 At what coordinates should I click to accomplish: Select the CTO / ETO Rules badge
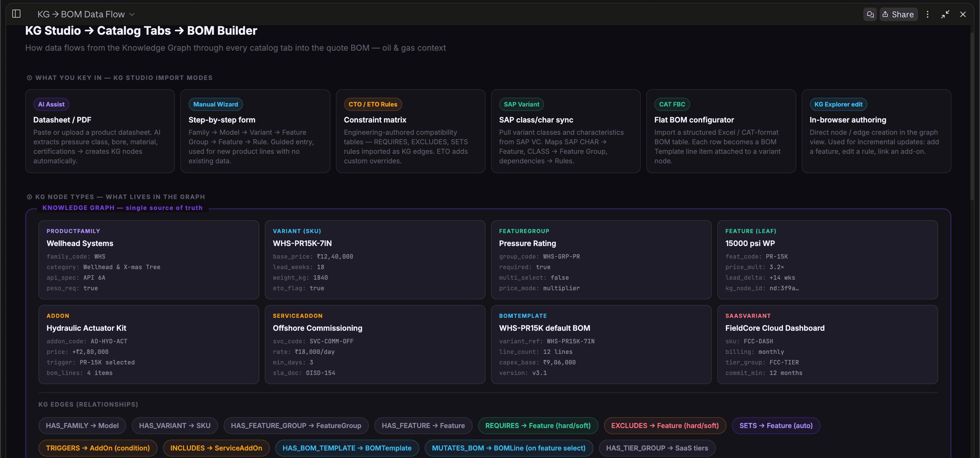click(x=373, y=104)
